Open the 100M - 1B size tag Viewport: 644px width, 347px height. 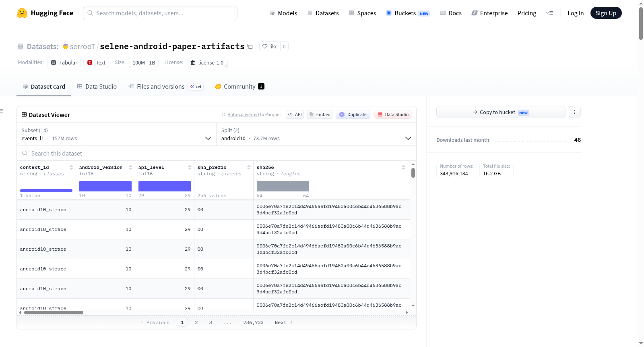pos(144,62)
